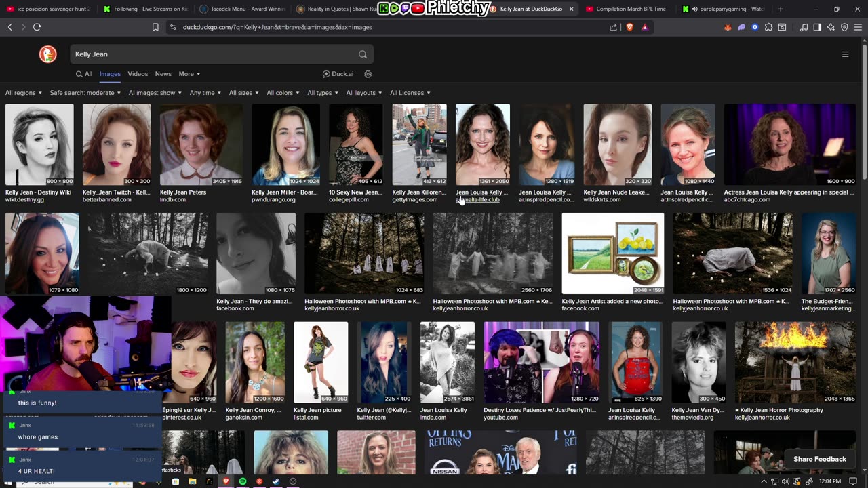Screen dimensions: 868x488
Task: Open the MetaMask fox extension
Action: (728, 27)
